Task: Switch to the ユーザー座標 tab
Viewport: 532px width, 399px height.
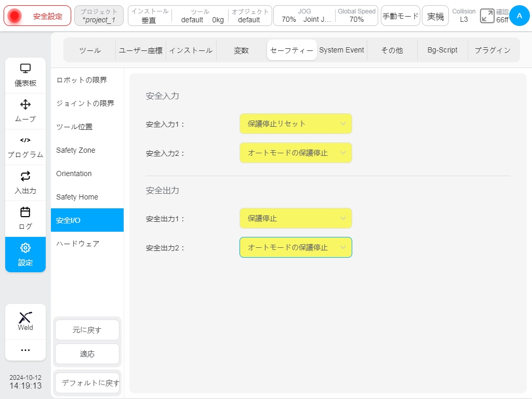Action: (x=140, y=50)
